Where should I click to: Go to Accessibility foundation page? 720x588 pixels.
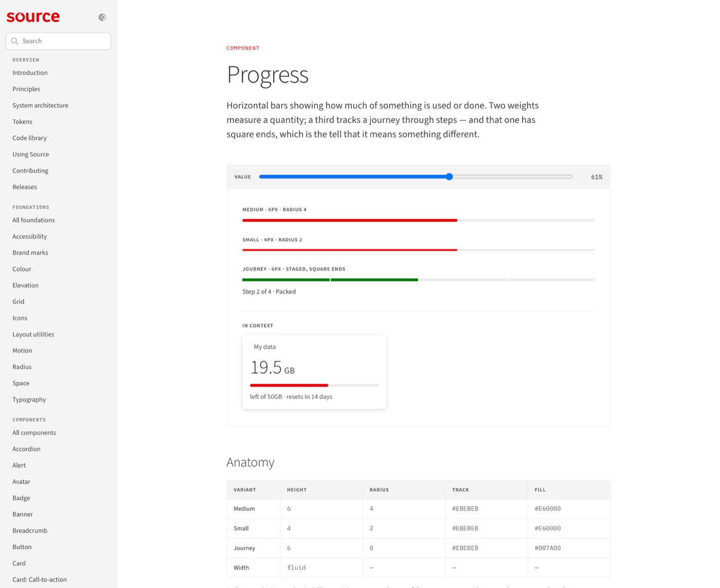pyautogui.click(x=29, y=237)
